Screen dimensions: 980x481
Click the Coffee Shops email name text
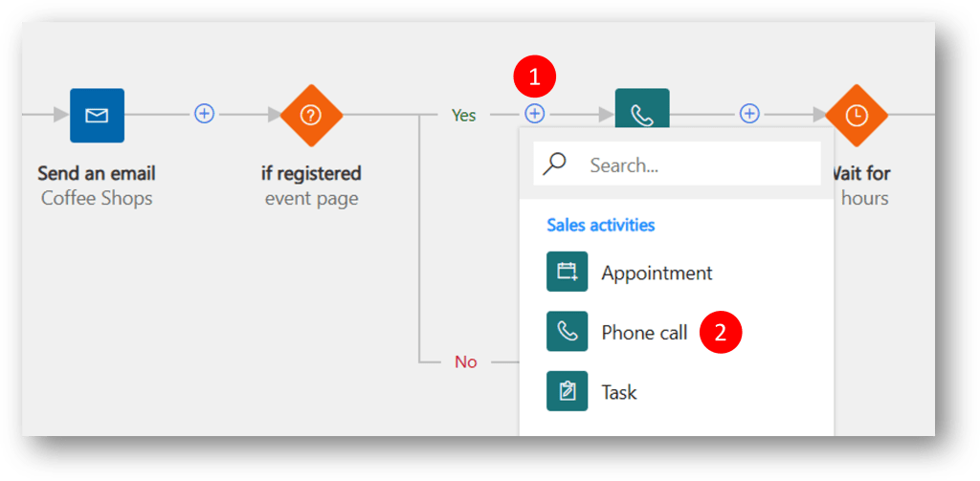(x=97, y=198)
